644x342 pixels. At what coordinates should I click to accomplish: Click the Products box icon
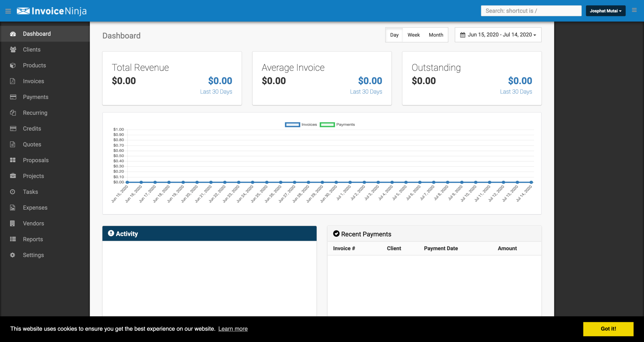coord(13,65)
